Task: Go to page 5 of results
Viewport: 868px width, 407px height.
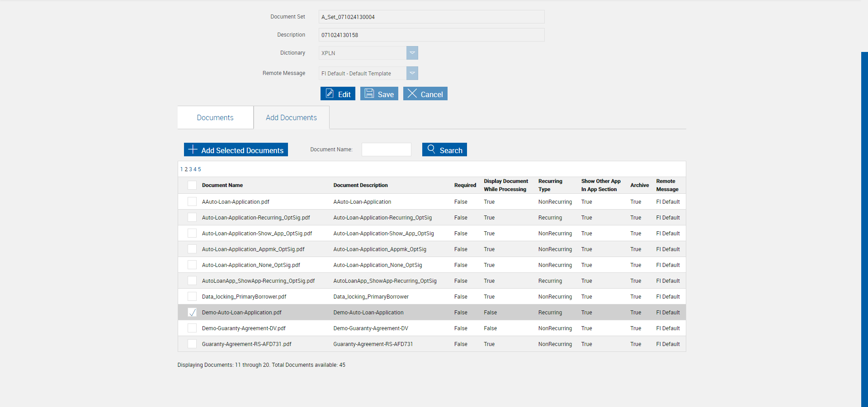Action: point(199,169)
